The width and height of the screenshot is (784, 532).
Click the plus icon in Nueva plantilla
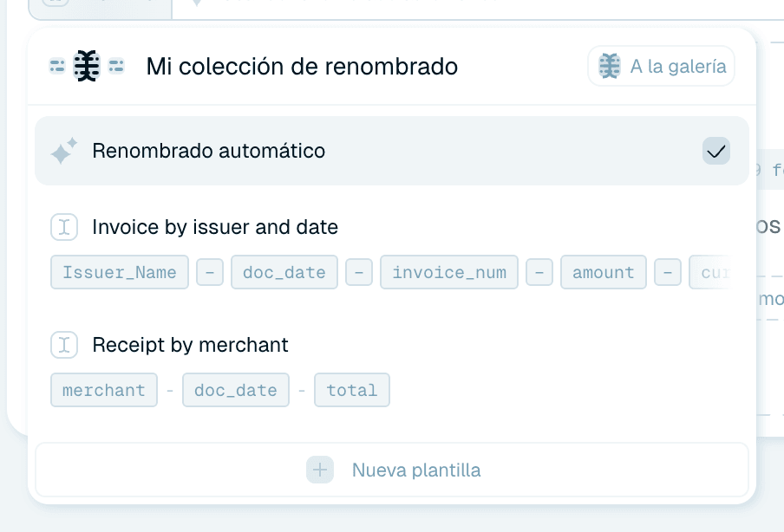[x=320, y=470]
